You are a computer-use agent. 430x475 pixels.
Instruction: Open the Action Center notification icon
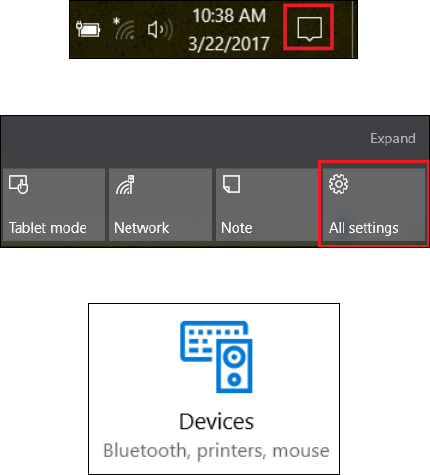309,29
